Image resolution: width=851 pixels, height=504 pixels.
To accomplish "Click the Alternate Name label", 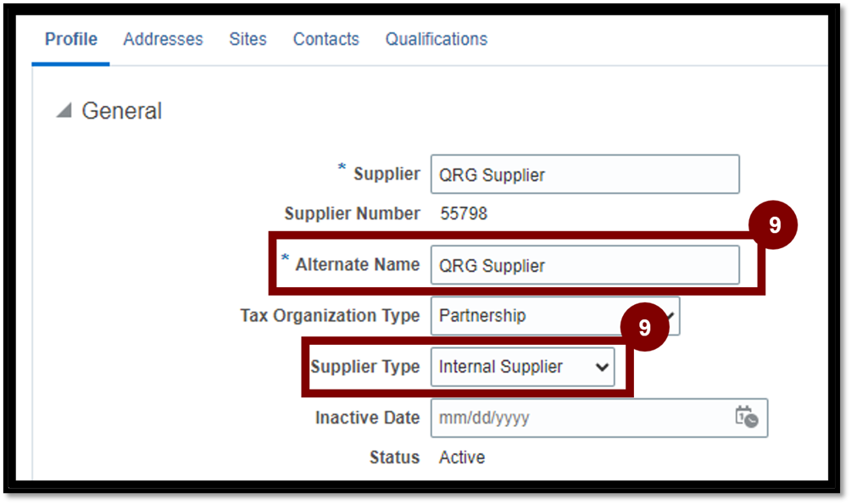I will point(358,264).
